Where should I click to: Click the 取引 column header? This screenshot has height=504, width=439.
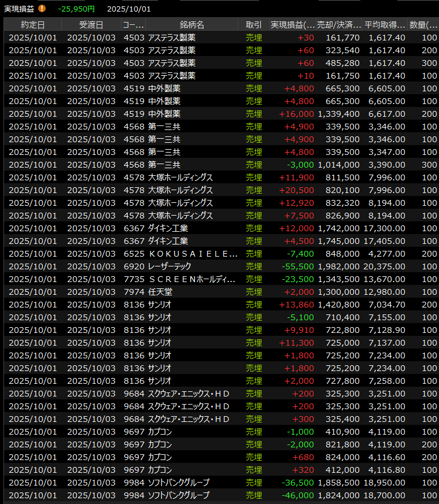(x=253, y=24)
